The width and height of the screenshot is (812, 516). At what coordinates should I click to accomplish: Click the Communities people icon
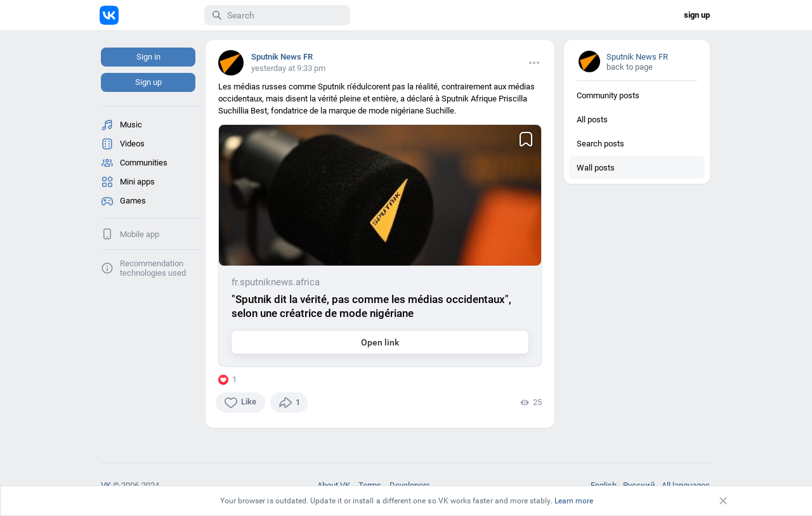coord(107,163)
